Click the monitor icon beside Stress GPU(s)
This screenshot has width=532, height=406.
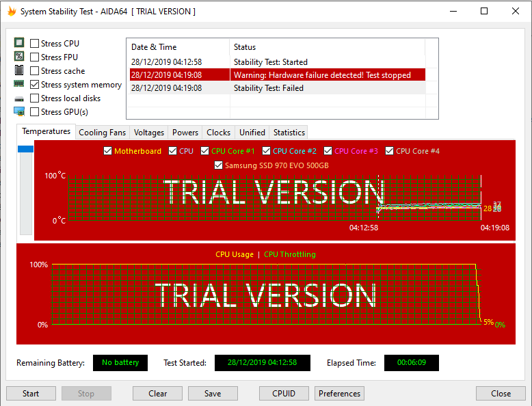click(x=19, y=111)
